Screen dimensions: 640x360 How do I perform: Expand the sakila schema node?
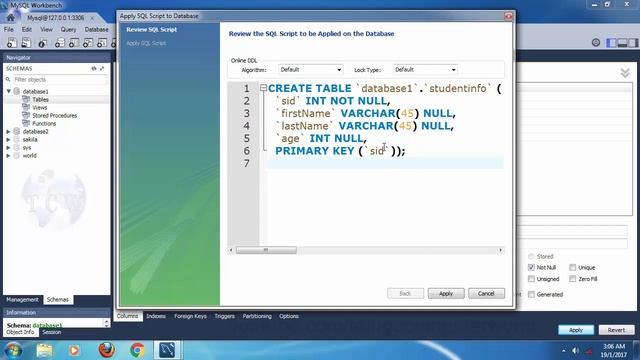pyautogui.click(x=9, y=140)
